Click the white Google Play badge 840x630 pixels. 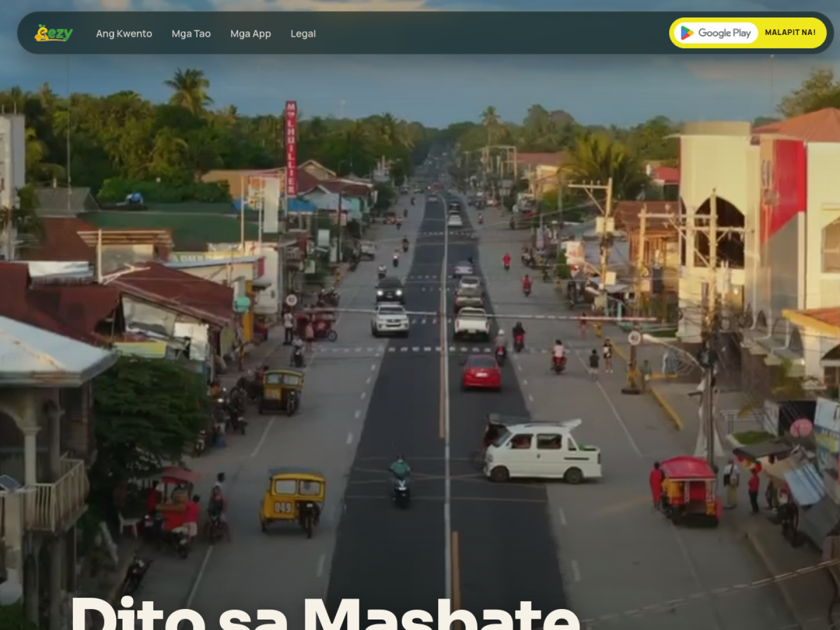tap(716, 33)
